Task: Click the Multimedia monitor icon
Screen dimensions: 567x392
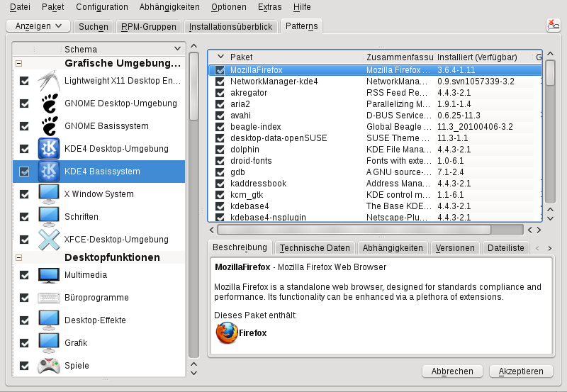Action: click(49, 275)
